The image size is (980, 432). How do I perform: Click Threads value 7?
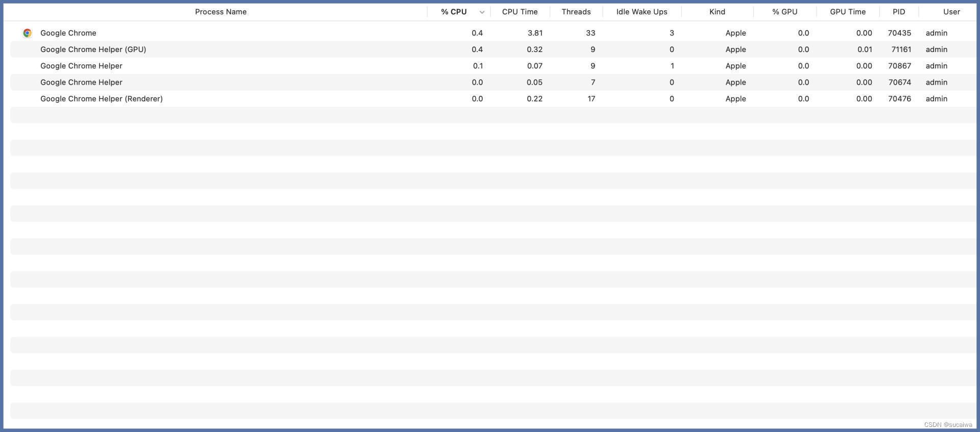(x=593, y=82)
